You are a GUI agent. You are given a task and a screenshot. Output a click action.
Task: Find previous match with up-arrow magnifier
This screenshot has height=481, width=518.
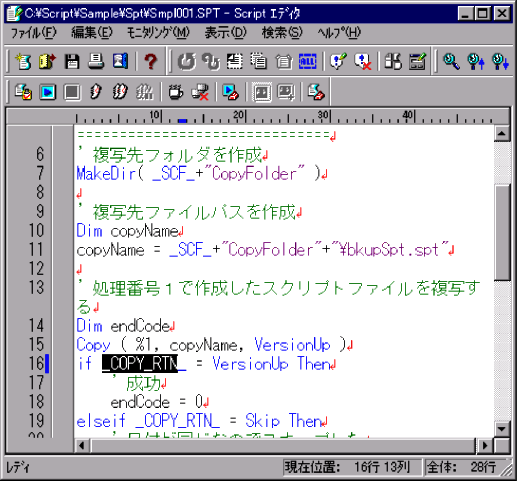point(476,61)
